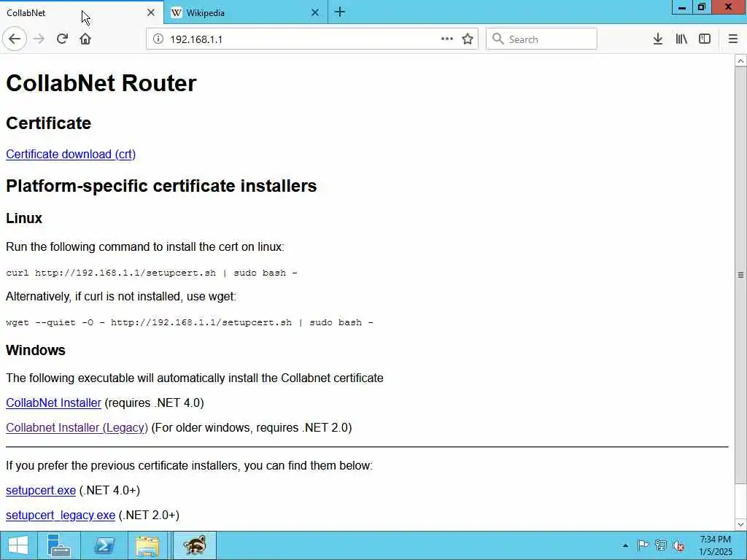The image size is (747, 560).
Task: Click the CollabNet Router heading
Action: click(101, 83)
